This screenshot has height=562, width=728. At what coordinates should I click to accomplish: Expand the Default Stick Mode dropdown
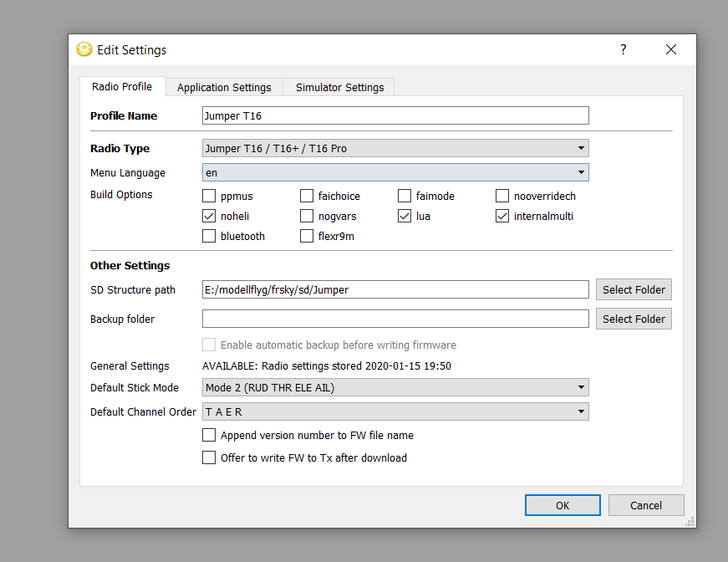[x=395, y=387]
